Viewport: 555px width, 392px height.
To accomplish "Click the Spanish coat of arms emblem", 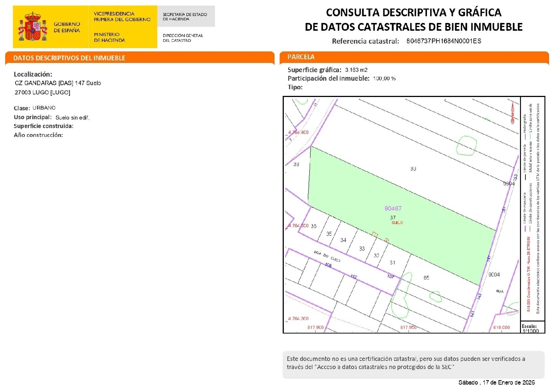I will (33, 27).
